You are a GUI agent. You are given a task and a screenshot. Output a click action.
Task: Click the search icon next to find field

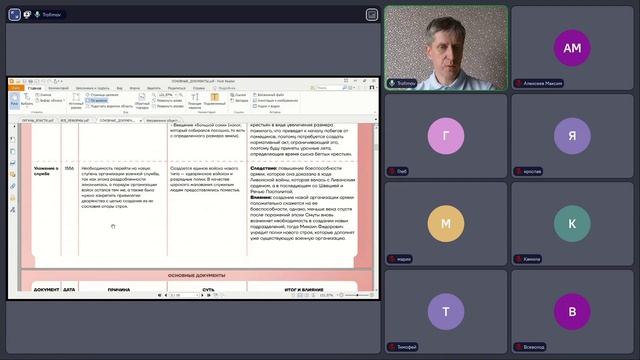[344, 88]
